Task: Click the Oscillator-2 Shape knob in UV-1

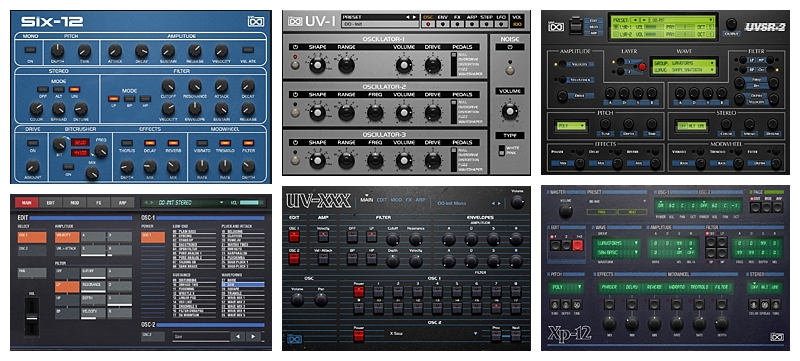Action: (x=317, y=112)
